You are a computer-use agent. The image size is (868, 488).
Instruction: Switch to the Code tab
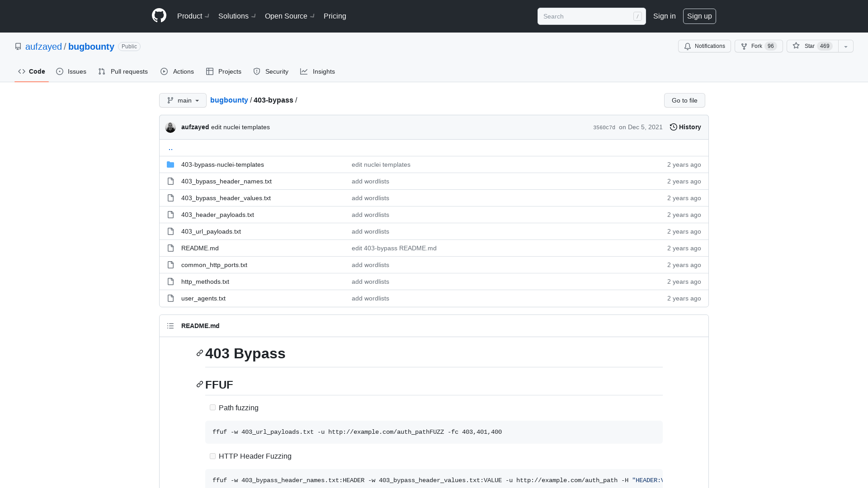32,71
